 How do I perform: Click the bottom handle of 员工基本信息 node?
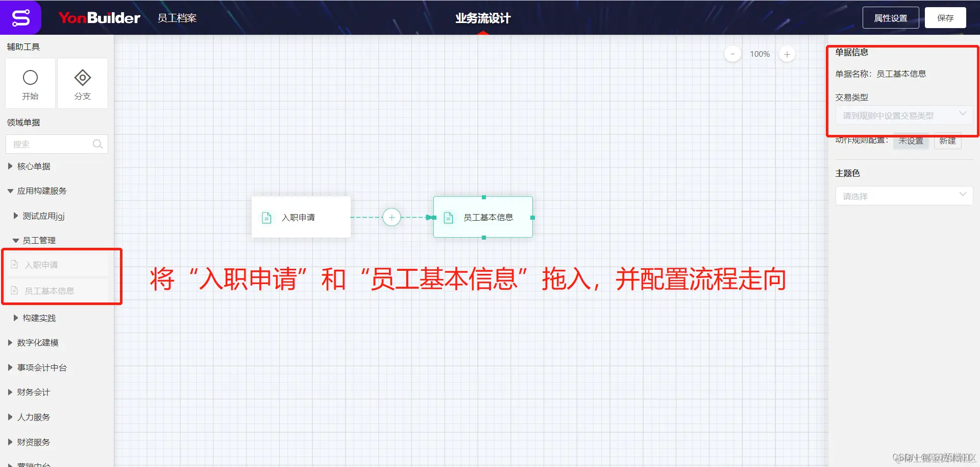coord(483,238)
